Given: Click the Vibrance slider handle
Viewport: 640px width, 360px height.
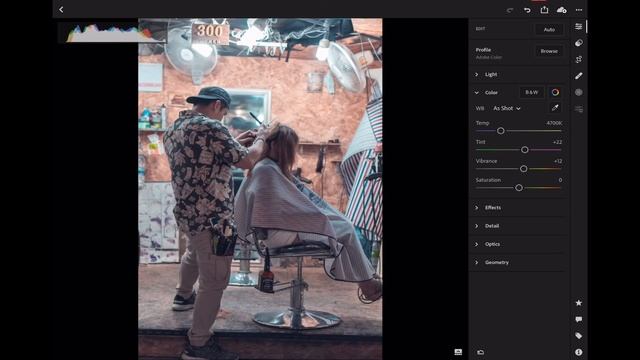Looking at the screenshot, I should point(523,169).
